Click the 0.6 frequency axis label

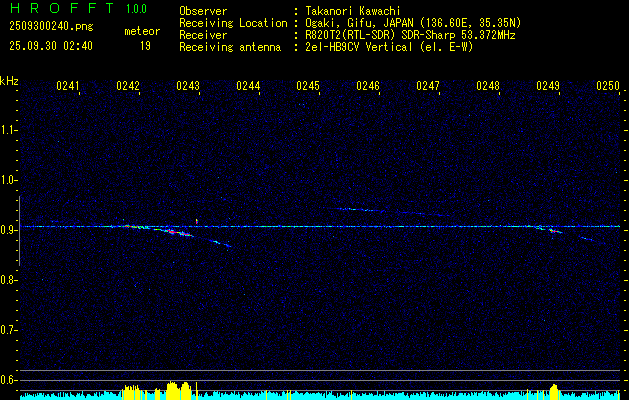(9, 380)
